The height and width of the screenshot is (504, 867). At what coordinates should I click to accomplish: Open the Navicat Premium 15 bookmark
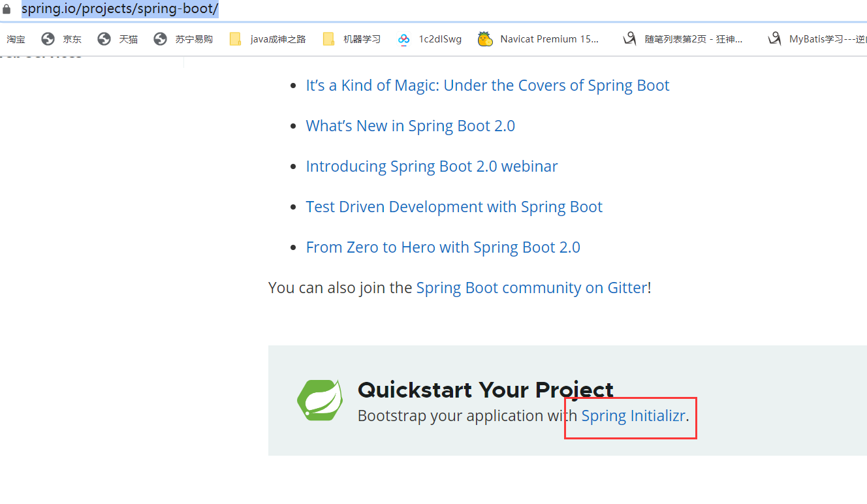549,39
